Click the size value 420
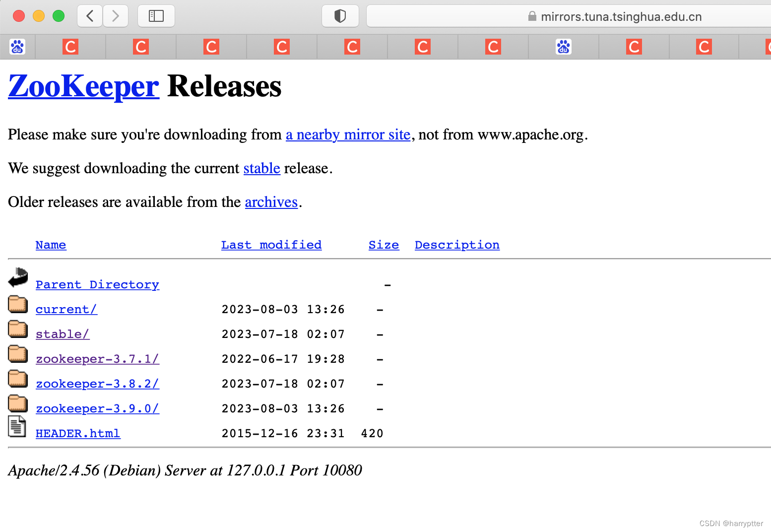This screenshot has width=771, height=532. click(x=372, y=433)
